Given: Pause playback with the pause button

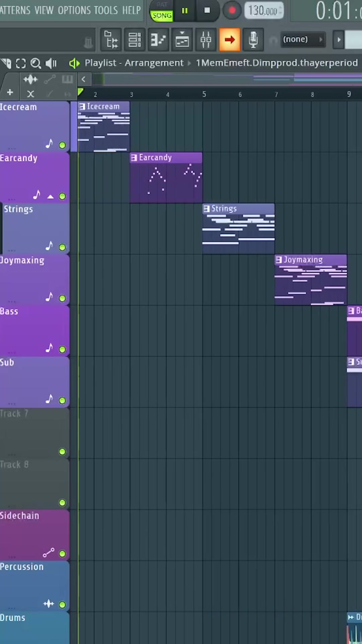Looking at the screenshot, I should [x=185, y=11].
